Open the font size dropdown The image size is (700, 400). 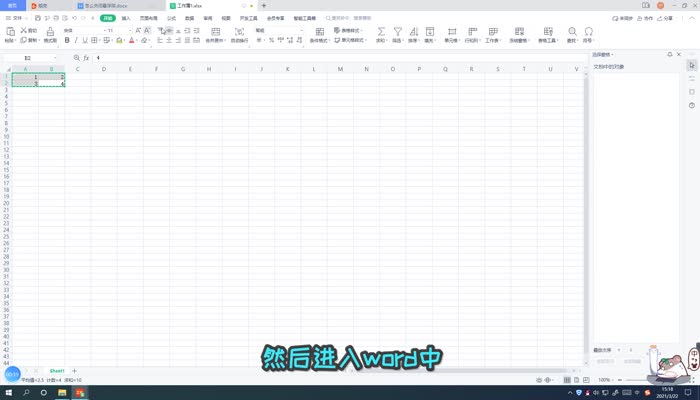[x=129, y=30]
